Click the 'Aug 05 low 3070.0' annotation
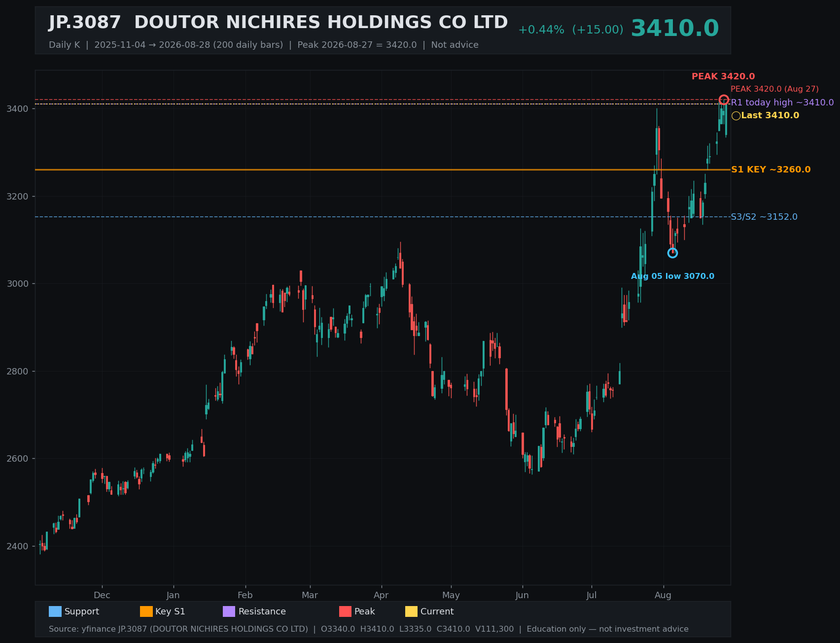This screenshot has height=643, width=840. [x=672, y=276]
